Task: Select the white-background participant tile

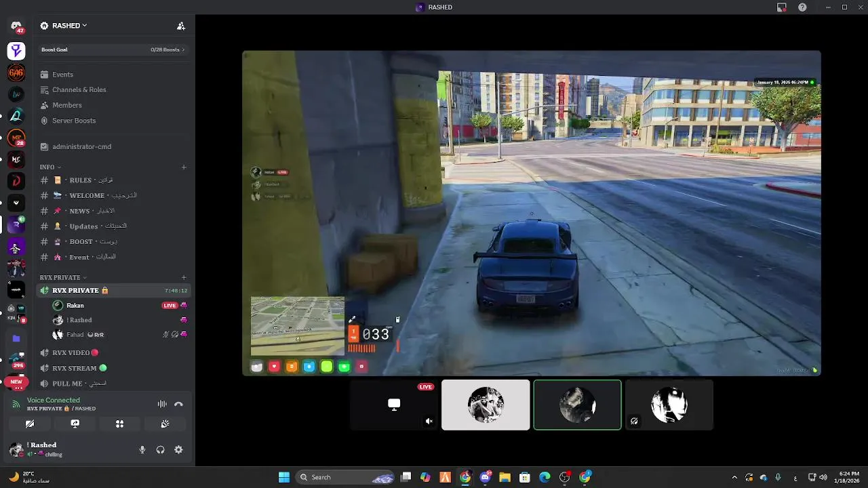Action: [x=486, y=405]
